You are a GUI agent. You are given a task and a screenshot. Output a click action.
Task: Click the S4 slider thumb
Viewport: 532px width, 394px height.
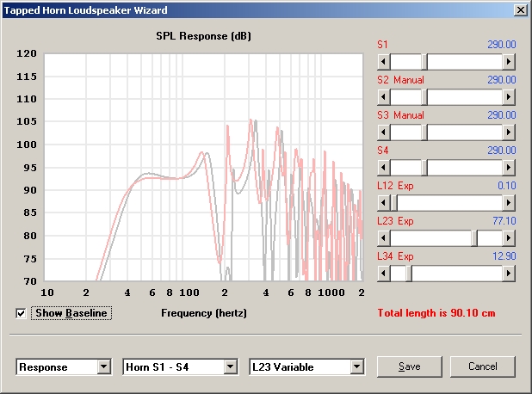coord(424,168)
